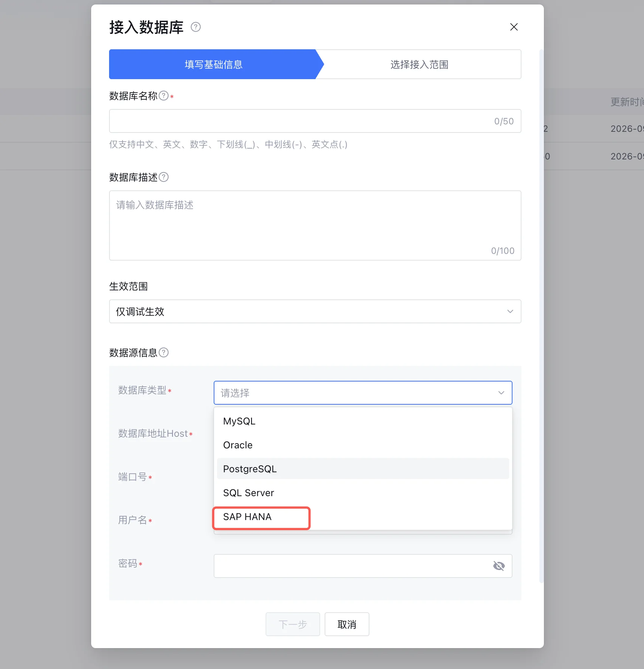Click the 下一步 button
Viewport: 644px width, 669px height.
[x=293, y=624]
